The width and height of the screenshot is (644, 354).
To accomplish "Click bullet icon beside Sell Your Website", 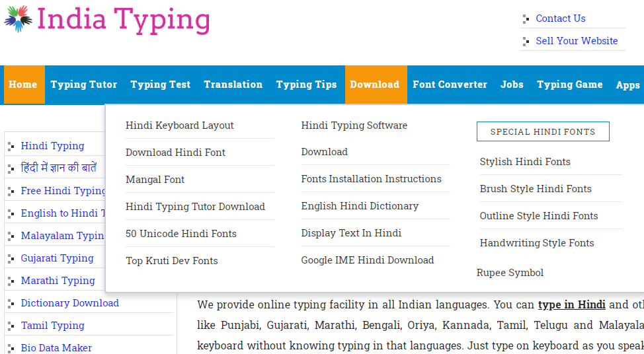I will click(526, 41).
